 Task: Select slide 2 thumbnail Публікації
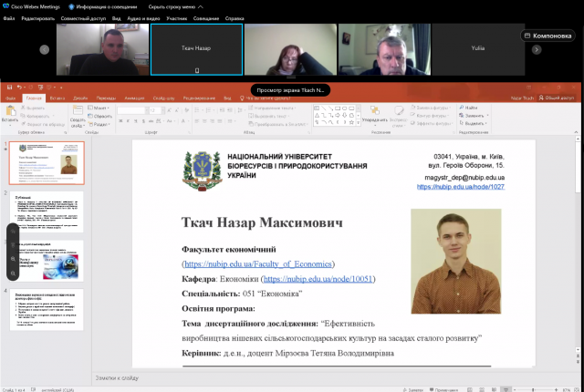tap(47, 212)
